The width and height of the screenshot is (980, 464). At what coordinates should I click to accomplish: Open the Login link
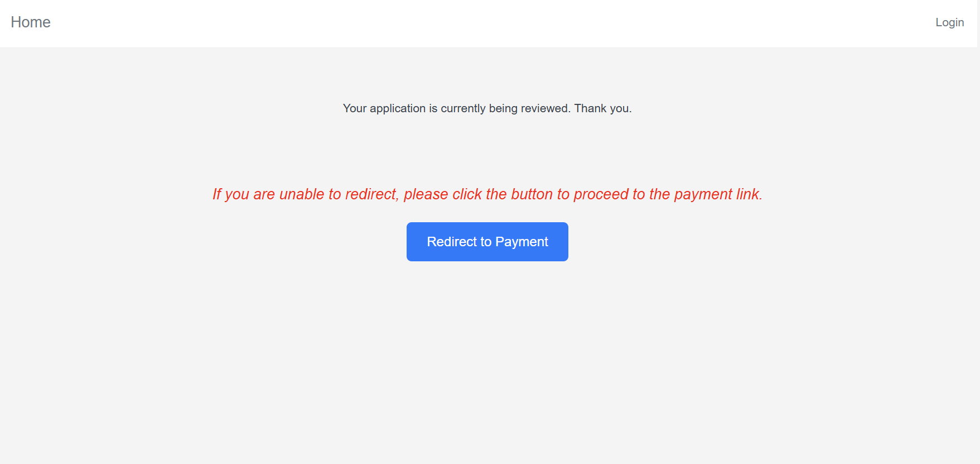tap(949, 22)
